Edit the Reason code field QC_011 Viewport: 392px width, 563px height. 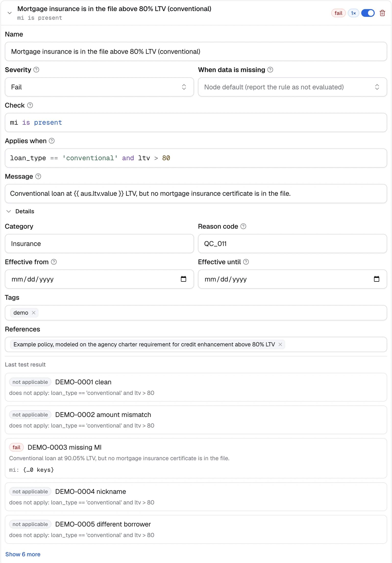[x=293, y=244]
